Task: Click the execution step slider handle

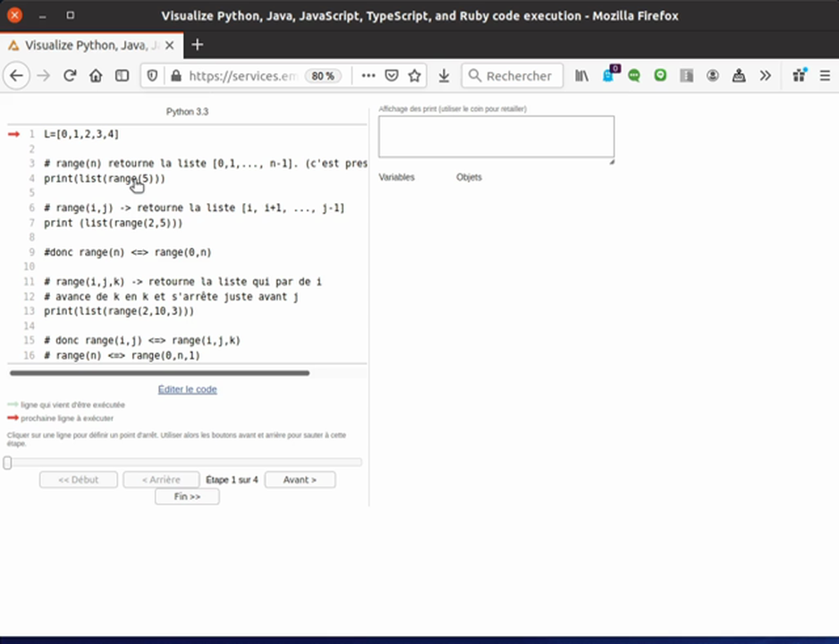Action: tap(8, 462)
